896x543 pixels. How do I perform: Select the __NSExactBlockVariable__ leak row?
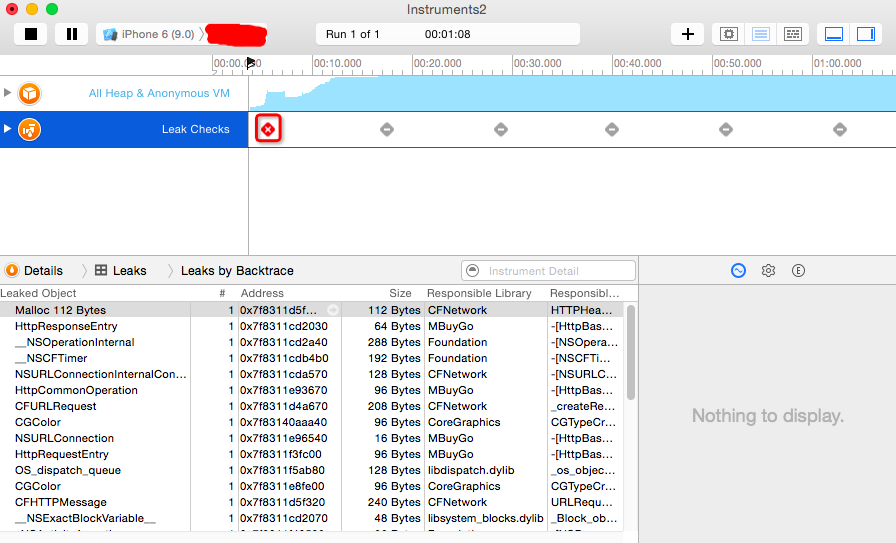coord(311,518)
